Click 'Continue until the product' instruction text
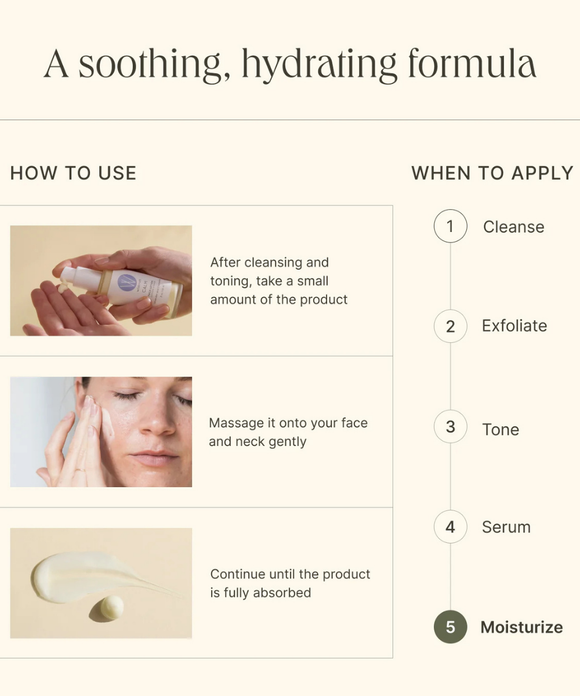This screenshot has width=580, height=696. (x=290, y=583)
